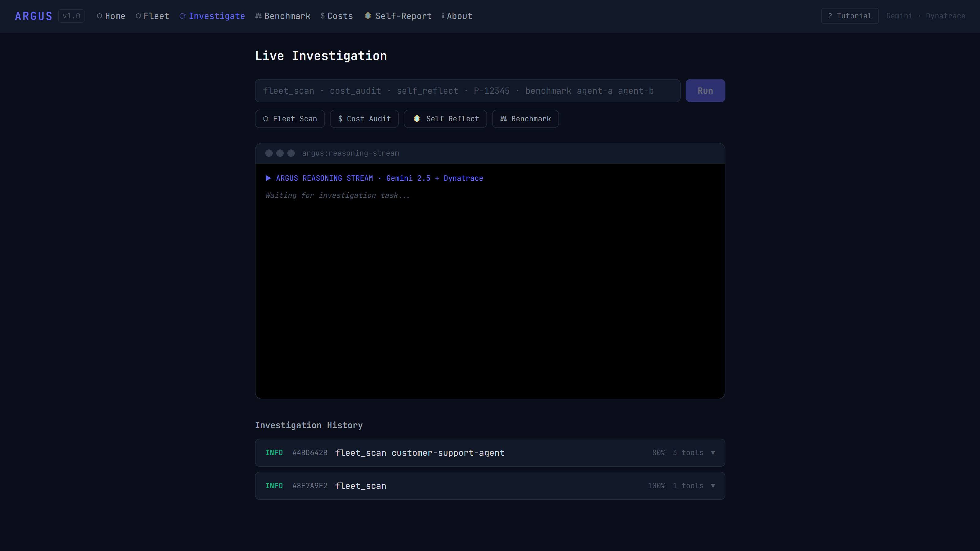
Task: Click the 100% confidence value
Action: coord(656,485)
